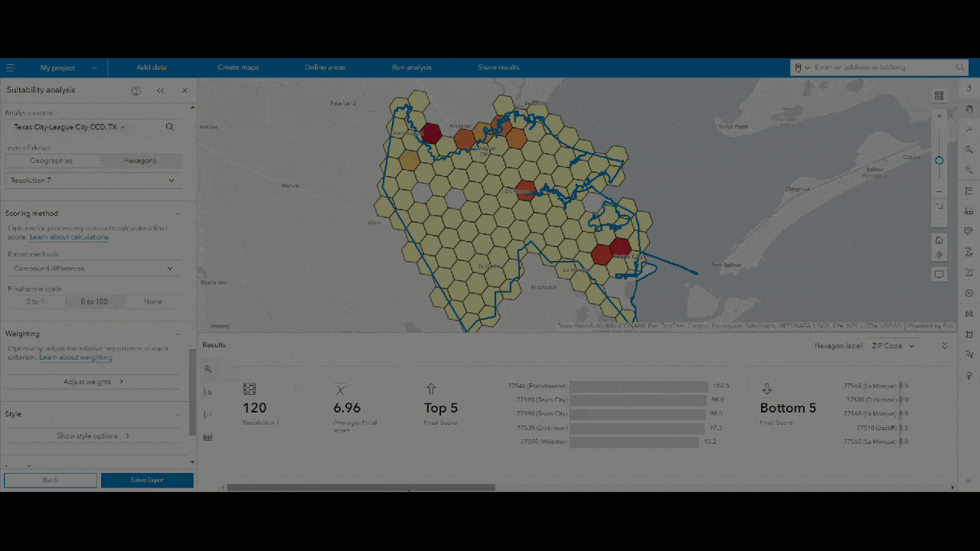Click the home default extent icon on map
980x551 pixels.
(939, 240)
